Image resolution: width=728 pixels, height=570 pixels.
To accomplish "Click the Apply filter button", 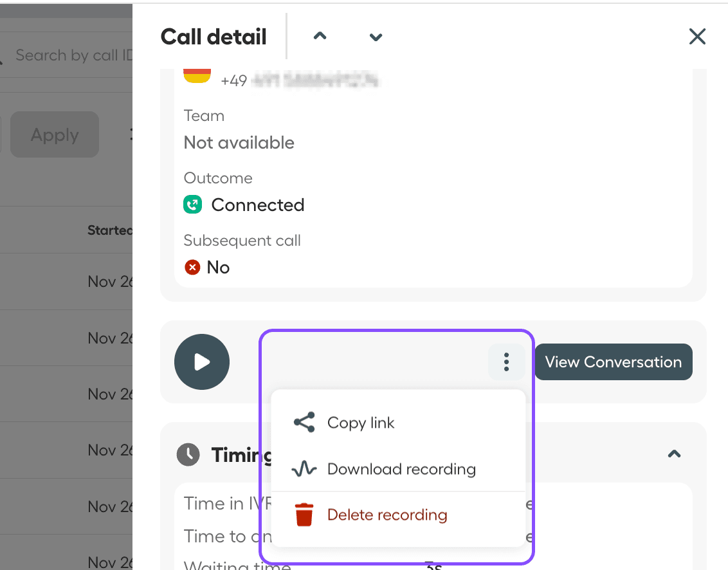I will (x=55, y=135).
